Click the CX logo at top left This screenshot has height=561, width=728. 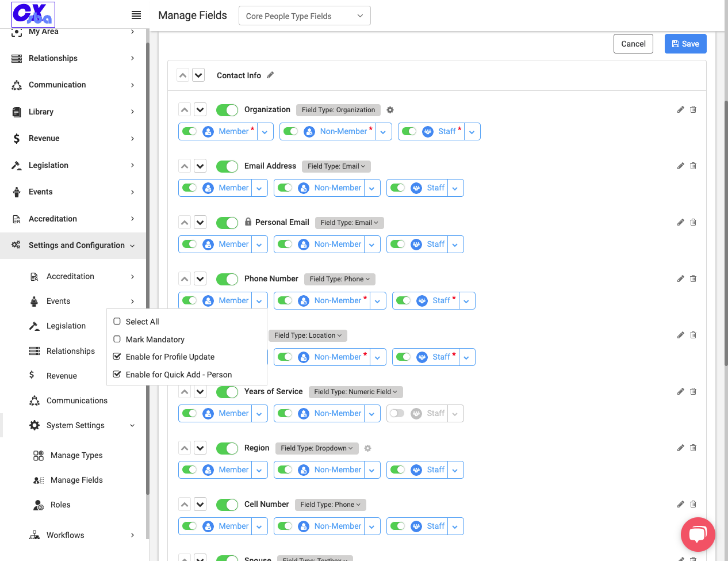click(33, 14)
